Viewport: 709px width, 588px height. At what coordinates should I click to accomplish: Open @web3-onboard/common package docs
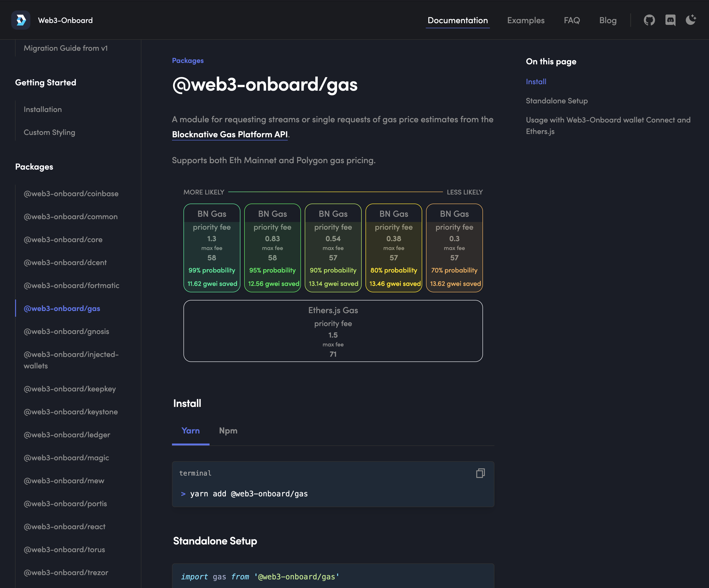point(71,216)
